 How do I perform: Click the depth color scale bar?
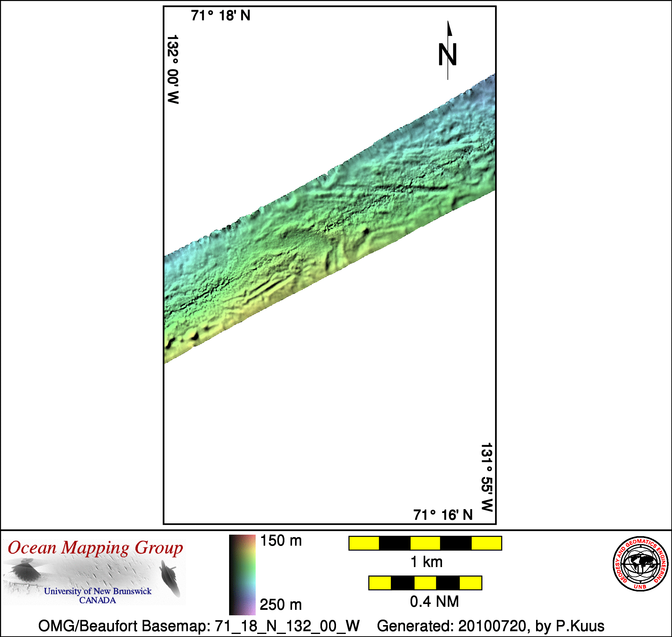[242, 575]
